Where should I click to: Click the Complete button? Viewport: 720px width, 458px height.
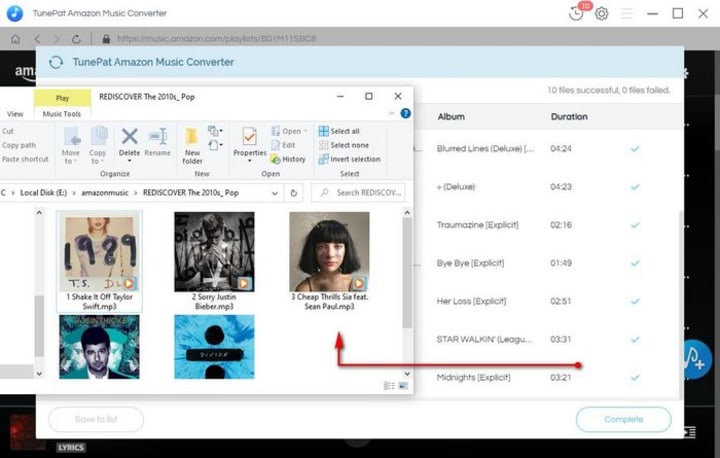(x=624, y=419)
